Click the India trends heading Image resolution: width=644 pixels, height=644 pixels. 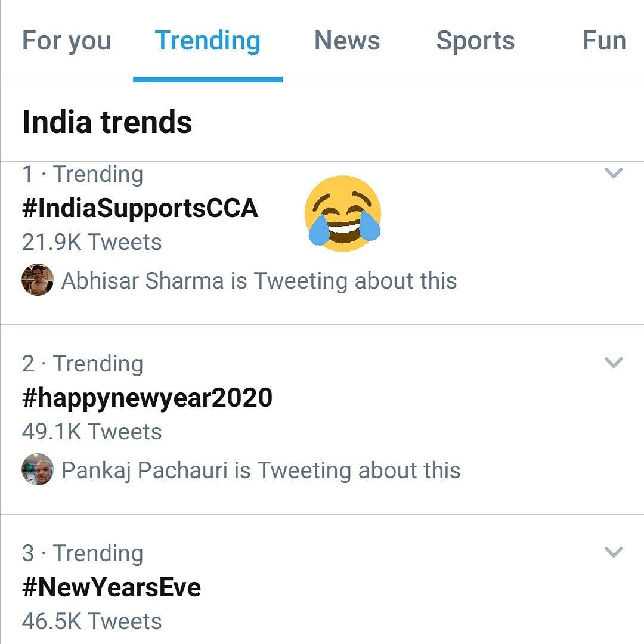107,122
